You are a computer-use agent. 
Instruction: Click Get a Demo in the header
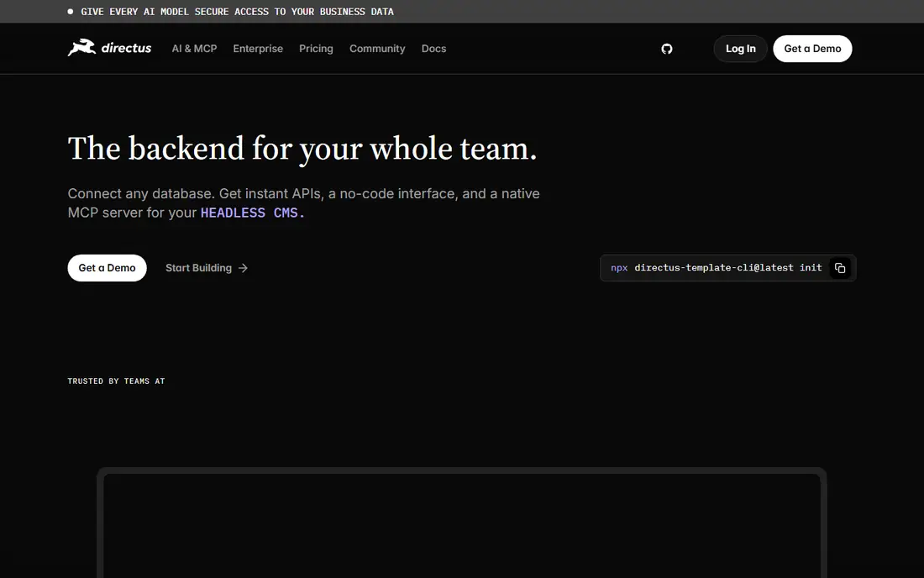(x=812, y=49)
